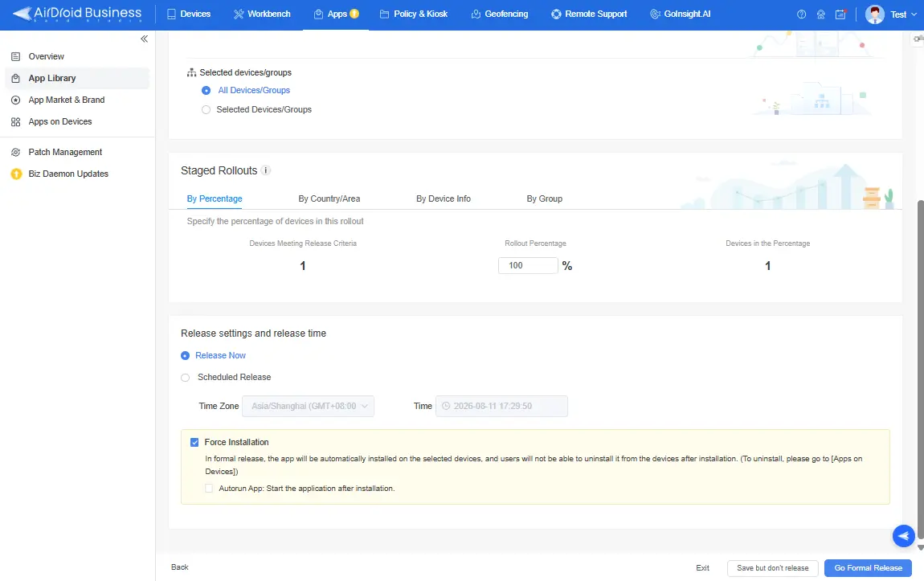This screenshot has width=924, height=581.
Task: Open the Workbench tab
Action: (x=262, y=14)
